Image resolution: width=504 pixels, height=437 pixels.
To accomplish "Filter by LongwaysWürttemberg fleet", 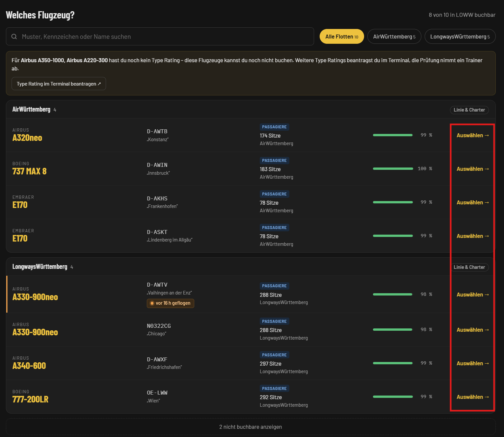I will point(460,37).
